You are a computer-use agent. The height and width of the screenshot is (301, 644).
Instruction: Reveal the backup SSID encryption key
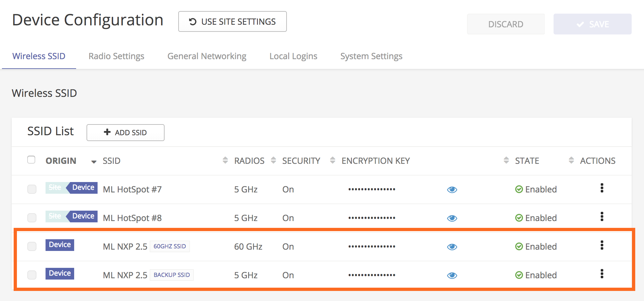tap(452, 275)
